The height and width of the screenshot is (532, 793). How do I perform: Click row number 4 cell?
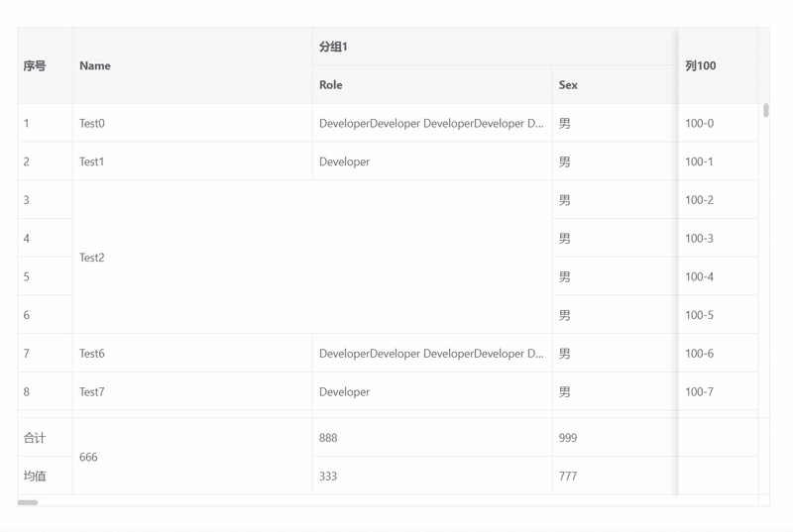click(45, 238)
